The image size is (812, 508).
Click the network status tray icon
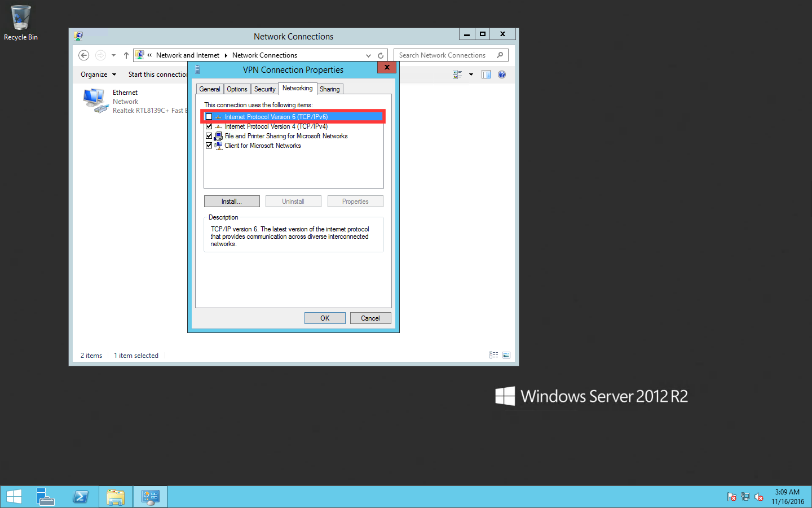(745, 497)
